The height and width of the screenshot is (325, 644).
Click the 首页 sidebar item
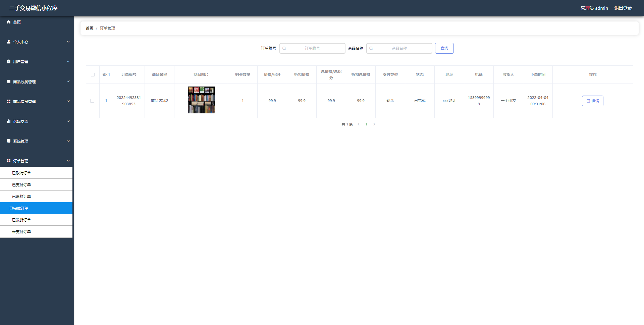36,22
